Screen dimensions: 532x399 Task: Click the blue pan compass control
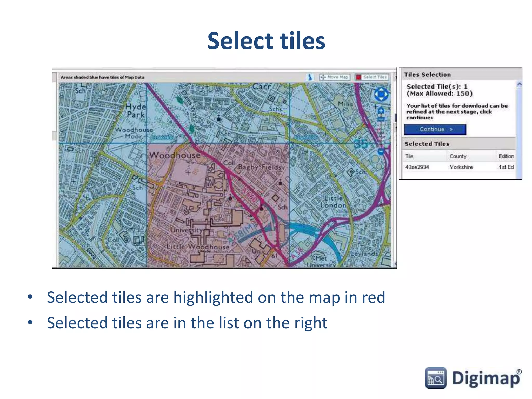381,94
